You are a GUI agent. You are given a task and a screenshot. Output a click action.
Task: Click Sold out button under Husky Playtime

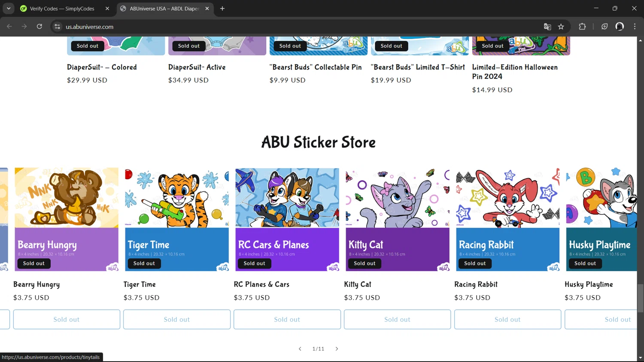point(601,320)
